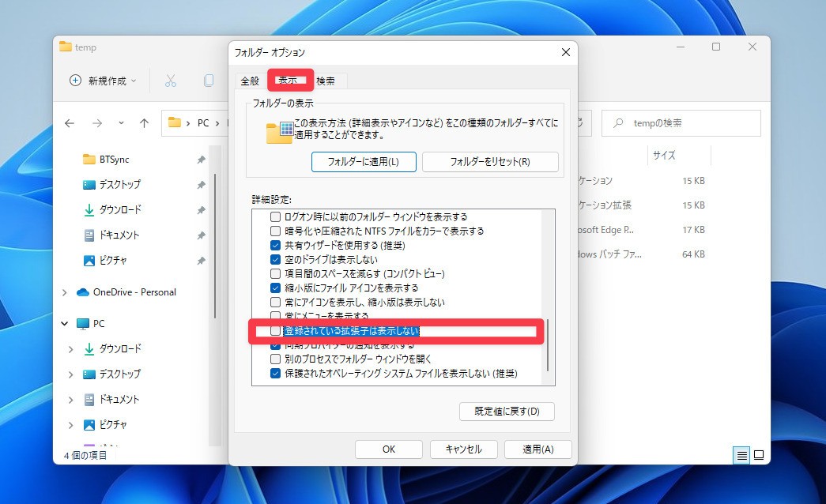Collapse the PC tree node
The height and width of the screenshot is (504, 826).
pos(64,324)
